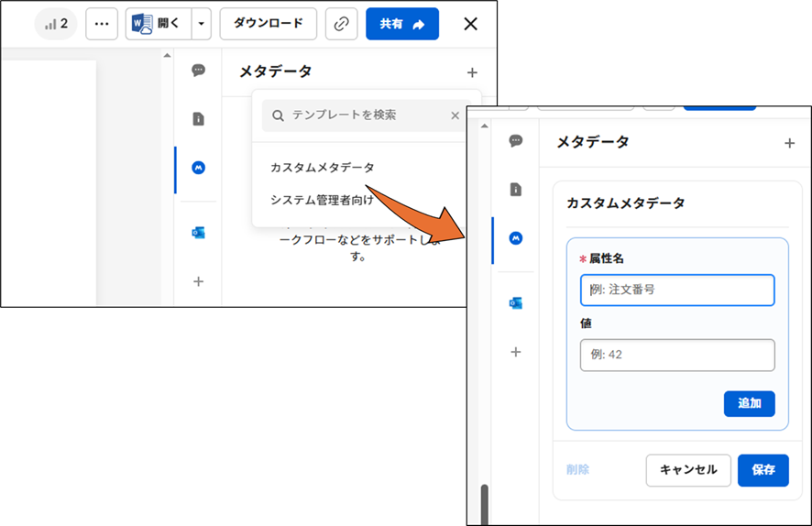Click the more options ellipsis button
The width and height of the screenshot is (812, 526).
102,24
